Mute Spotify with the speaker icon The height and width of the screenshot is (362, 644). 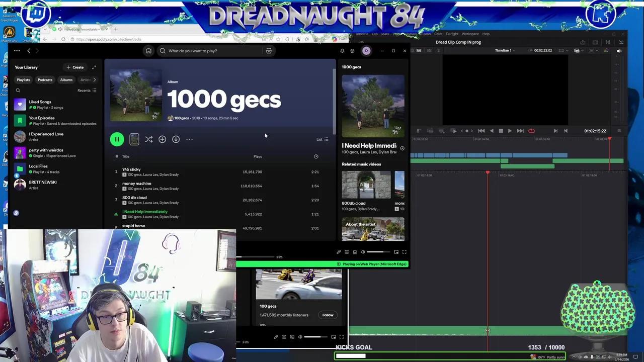point(363,252)
